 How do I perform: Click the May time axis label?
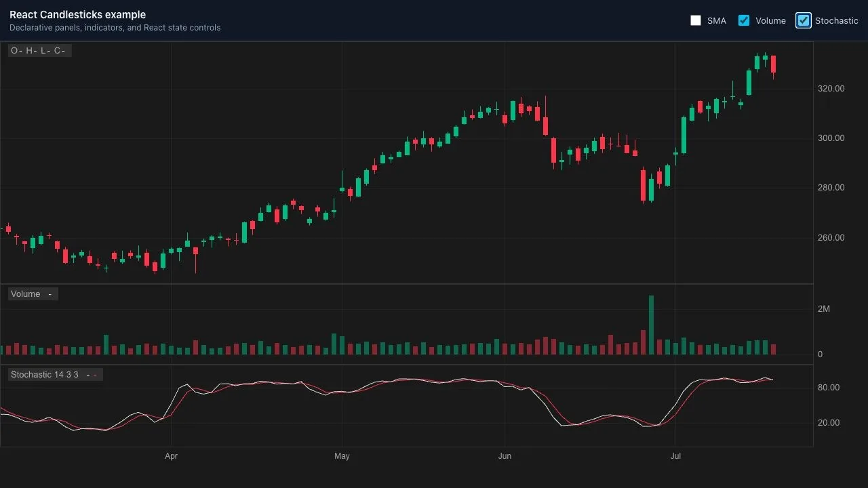coord(342,456)
